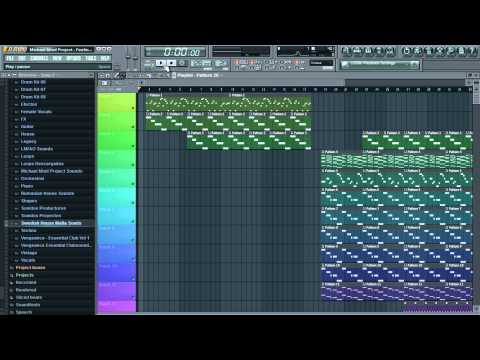
Task: Mute Track 7 in the playlist
Action: (133, 221)
